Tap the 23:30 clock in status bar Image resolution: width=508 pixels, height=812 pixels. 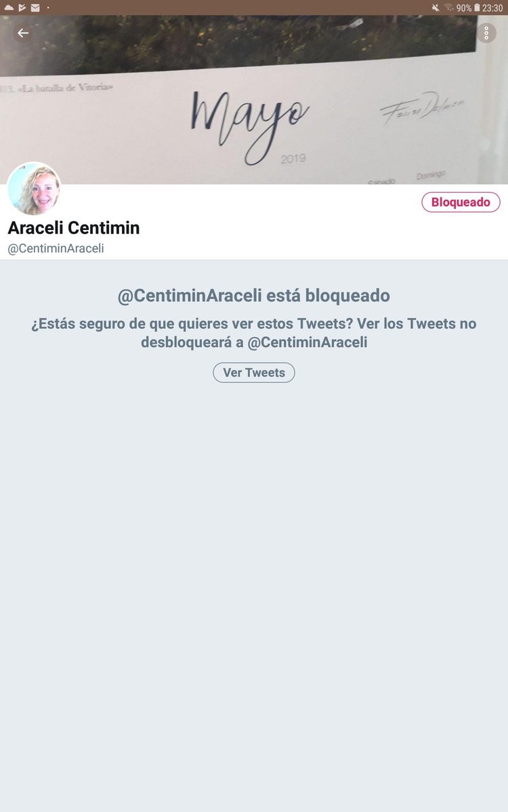[x=492, y=8]
